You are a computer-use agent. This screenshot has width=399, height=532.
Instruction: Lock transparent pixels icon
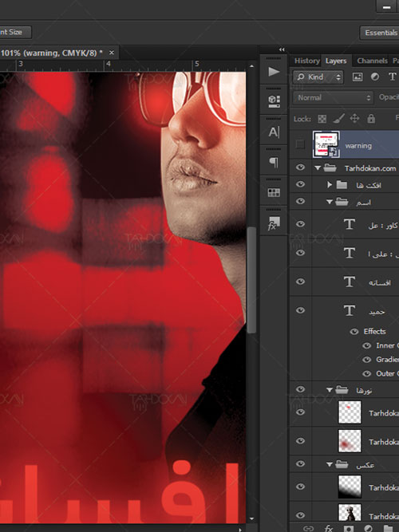click(x=322, y=119)
